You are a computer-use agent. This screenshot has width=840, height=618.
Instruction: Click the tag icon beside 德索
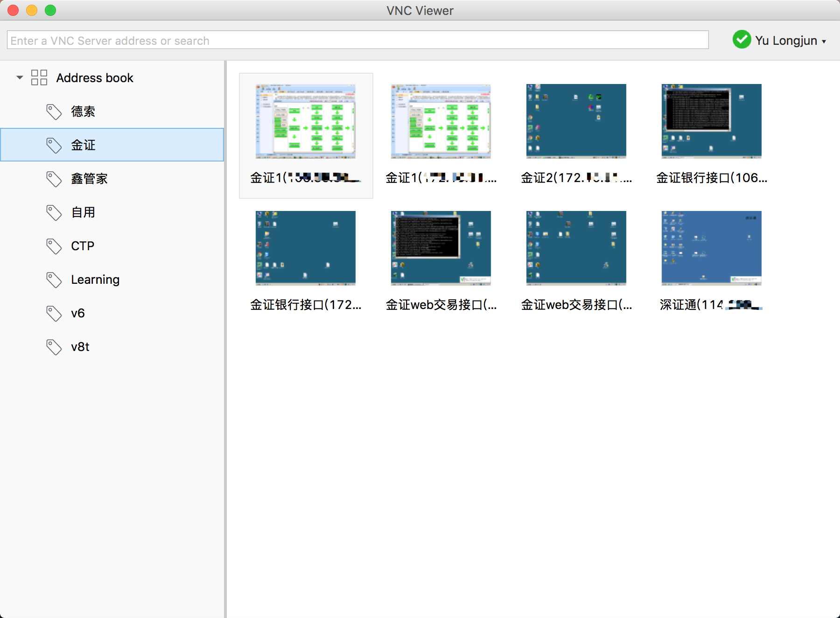pos(54,112)
